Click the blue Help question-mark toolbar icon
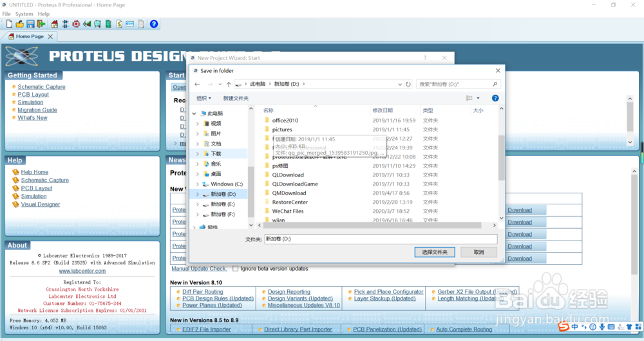 pos(154,24)
